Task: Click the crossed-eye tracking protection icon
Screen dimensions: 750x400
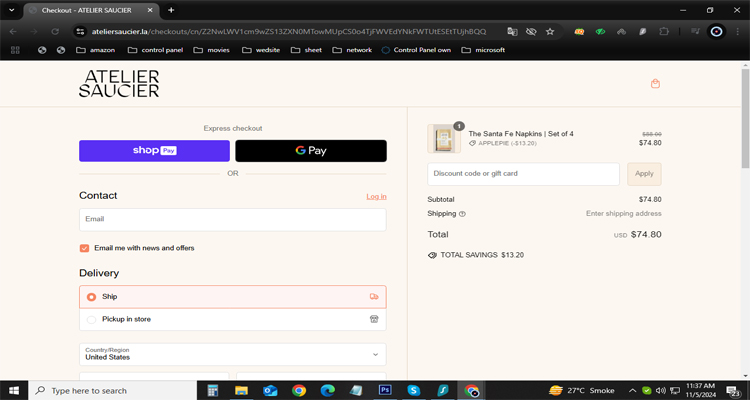Action: (x=531, y=32)
